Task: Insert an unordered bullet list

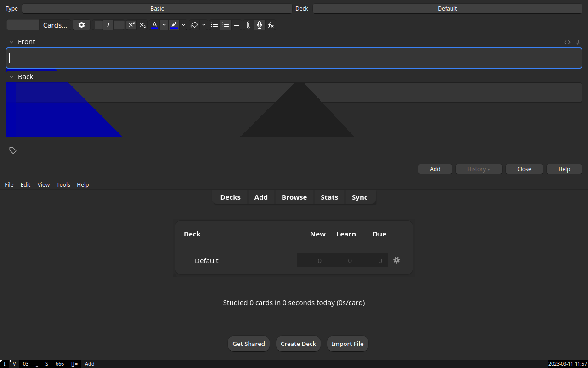Action: tap(215, 25)
